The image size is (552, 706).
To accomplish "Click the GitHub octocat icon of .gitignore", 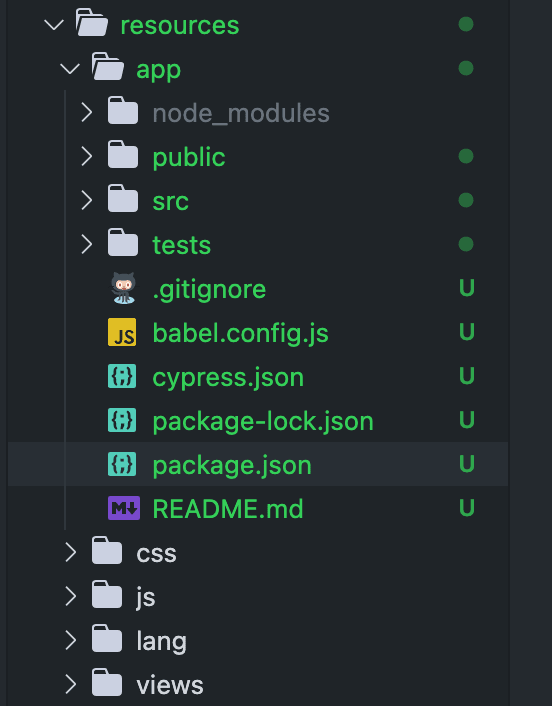I will pyautogui.click(x=123, y=288).
